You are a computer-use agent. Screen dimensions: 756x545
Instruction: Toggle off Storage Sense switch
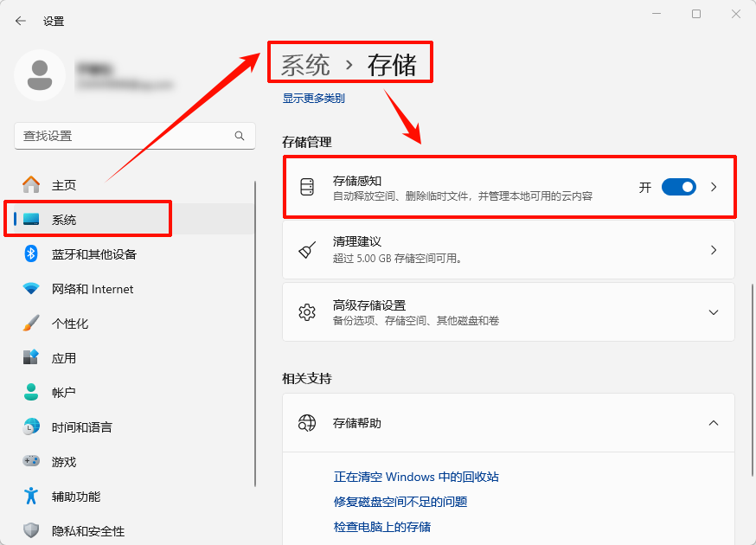(679, 186)
